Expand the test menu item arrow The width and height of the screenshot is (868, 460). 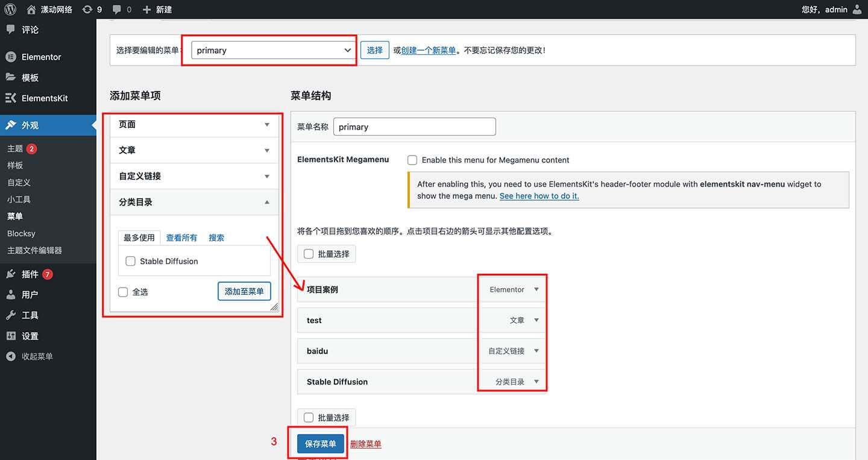[536, 320]
